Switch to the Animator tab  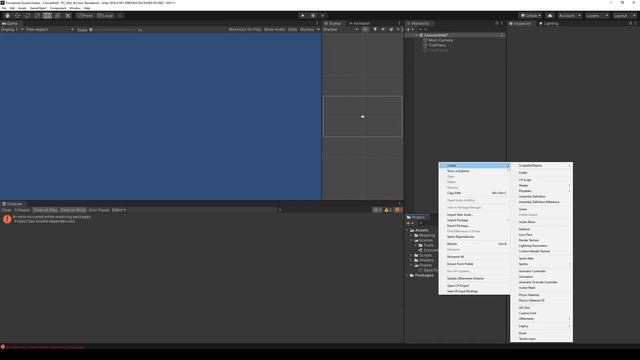point(359,24)
